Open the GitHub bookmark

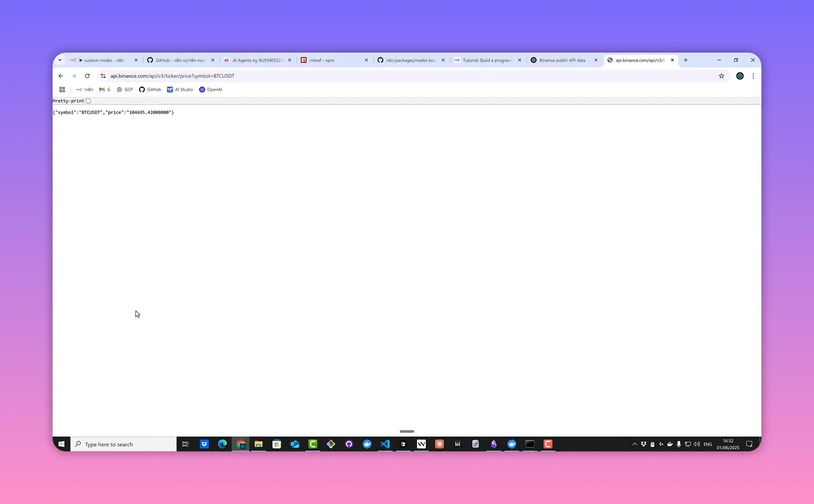(150, 90)
